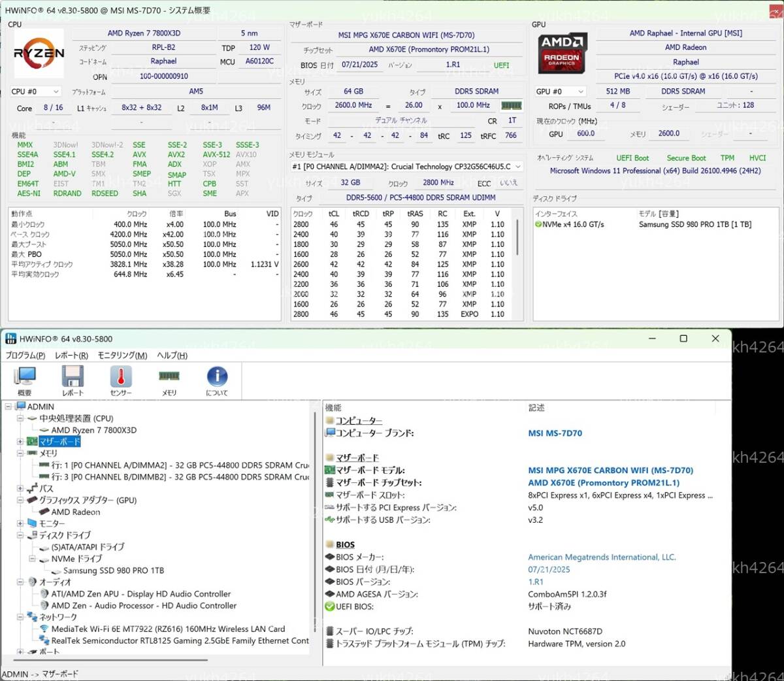Collapse the ネットワーク tree node

point(20,617)
